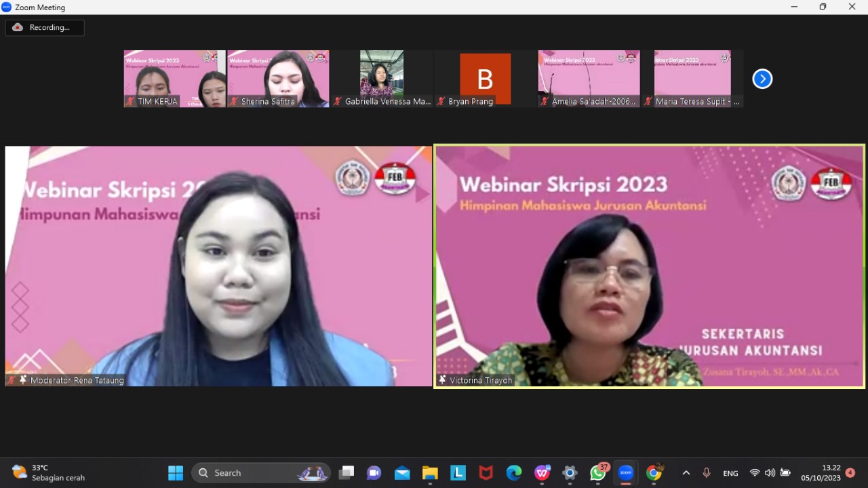Open the Wi-Fi network quick settings
Viewport: 868px width, 488px height.
pyautogui.click(x=755, y=473)
